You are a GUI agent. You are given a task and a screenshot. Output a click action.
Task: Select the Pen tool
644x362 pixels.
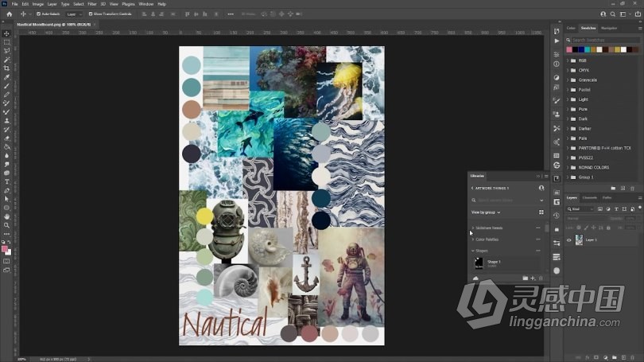point(6,190)
